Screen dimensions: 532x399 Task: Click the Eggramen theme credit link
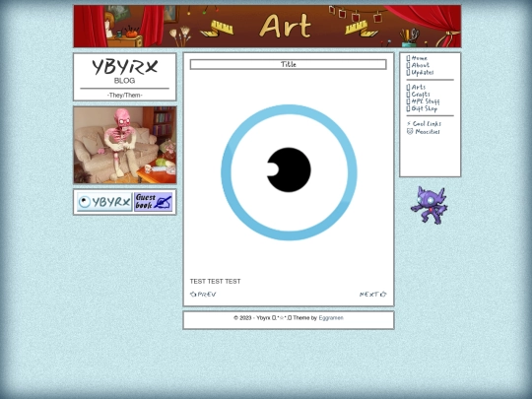(x=331, y=318)
